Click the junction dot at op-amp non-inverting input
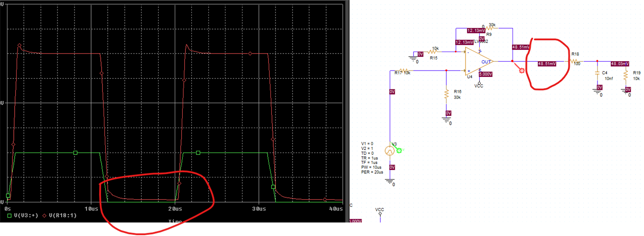Screen dimensions: 644x236 click(446, 71)
